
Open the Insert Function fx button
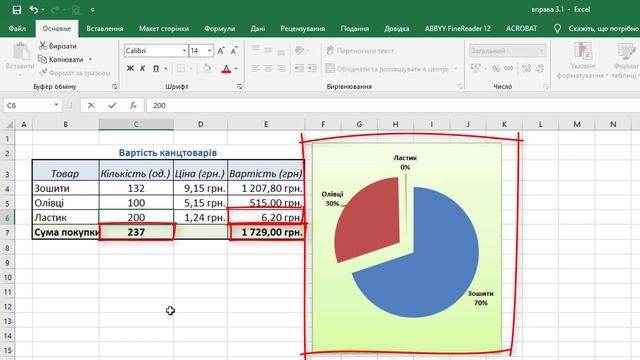133,105
